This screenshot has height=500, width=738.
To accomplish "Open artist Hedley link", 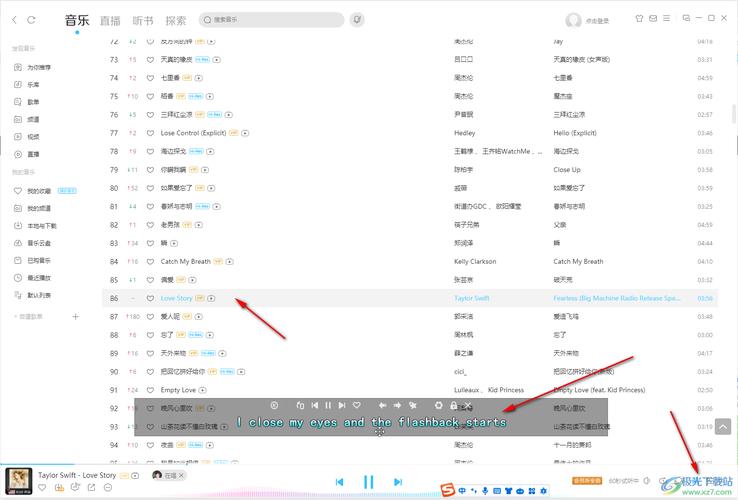I will point(465,133).
